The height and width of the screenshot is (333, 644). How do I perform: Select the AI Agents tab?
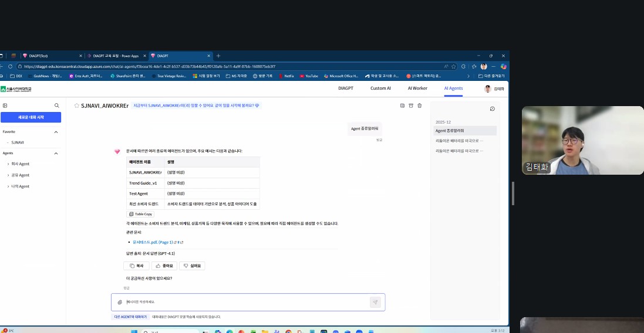[x=453, y=88]
